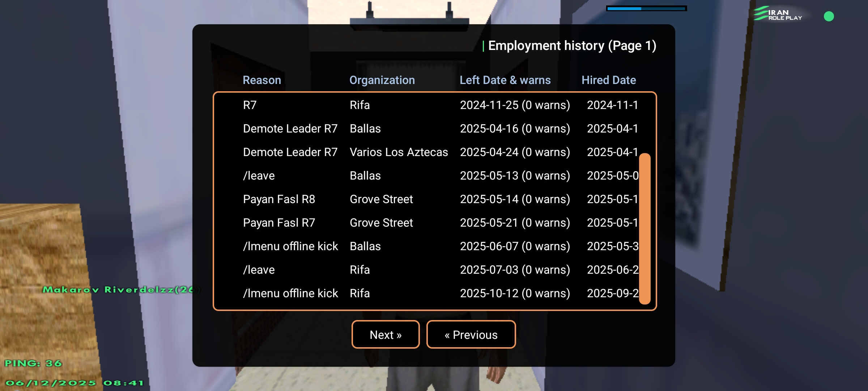Click the orange vertical scrollbar
The width and height of the screenshot is (868, 391).
click(x=644, y=228)
